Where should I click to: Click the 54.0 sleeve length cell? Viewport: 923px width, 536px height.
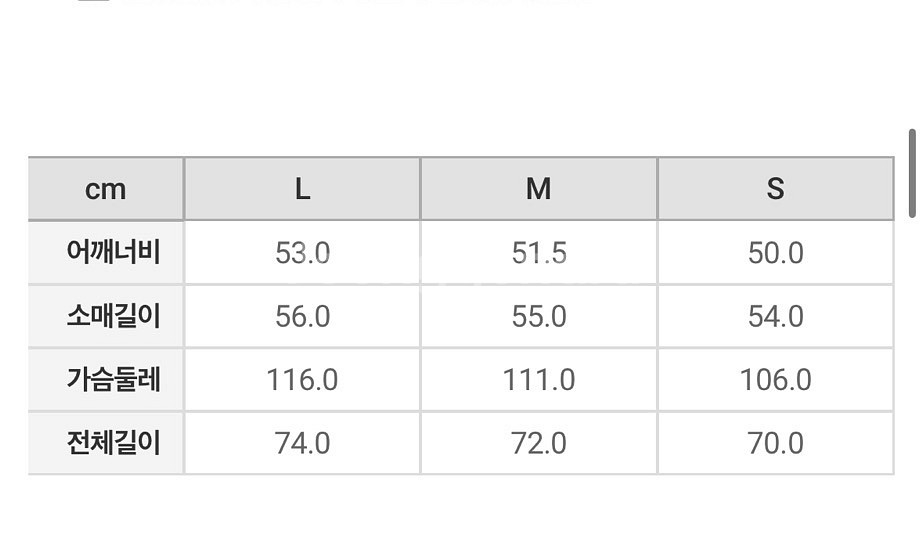[775, 317]
